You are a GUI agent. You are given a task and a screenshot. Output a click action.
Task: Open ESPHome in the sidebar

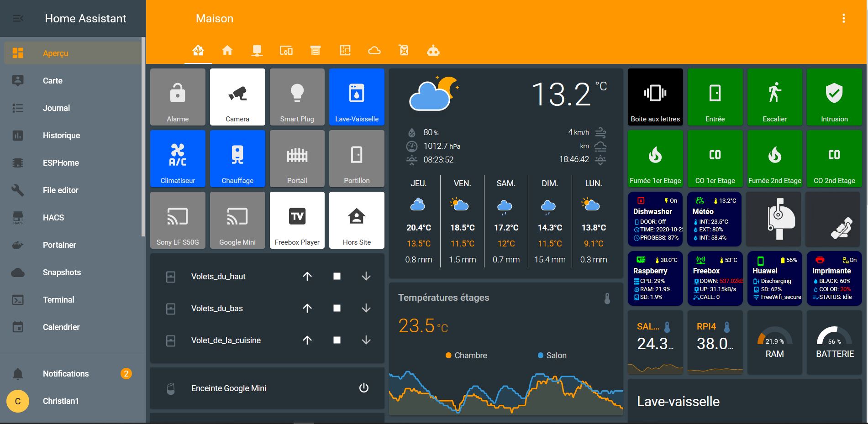click(61, 163)
